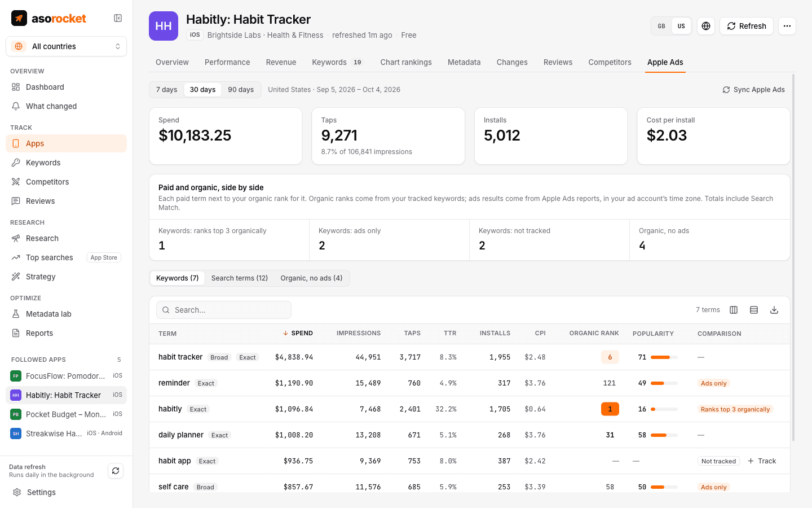The width and height of the screenshot is (812, 508).
Task: Sort by CPI column header
Action: (x=540, y=334)
